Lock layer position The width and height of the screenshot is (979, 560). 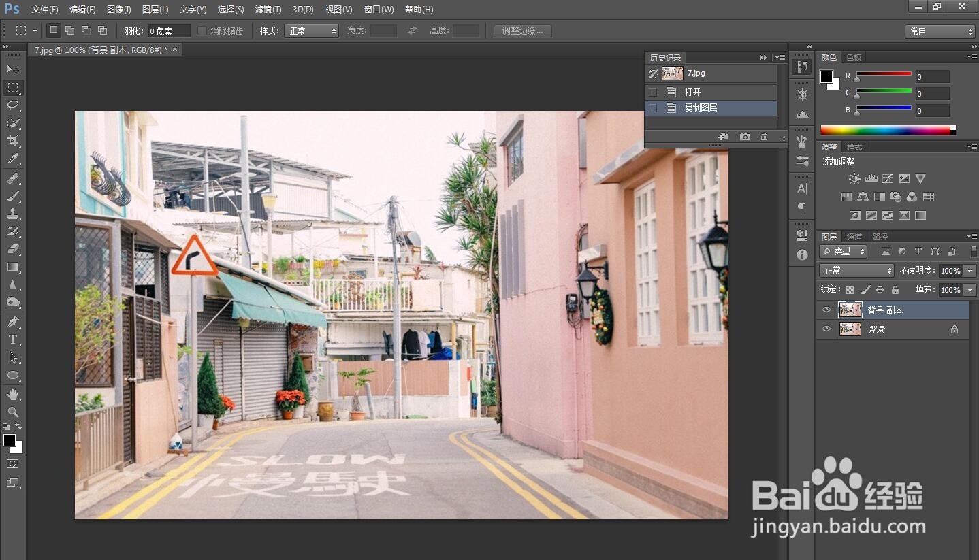[880, 290]
